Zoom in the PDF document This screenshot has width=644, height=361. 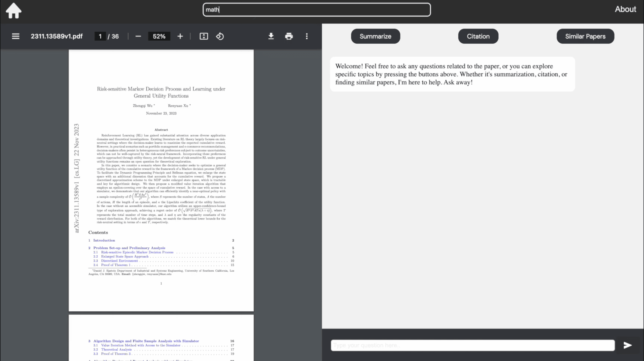coord(180,36)
